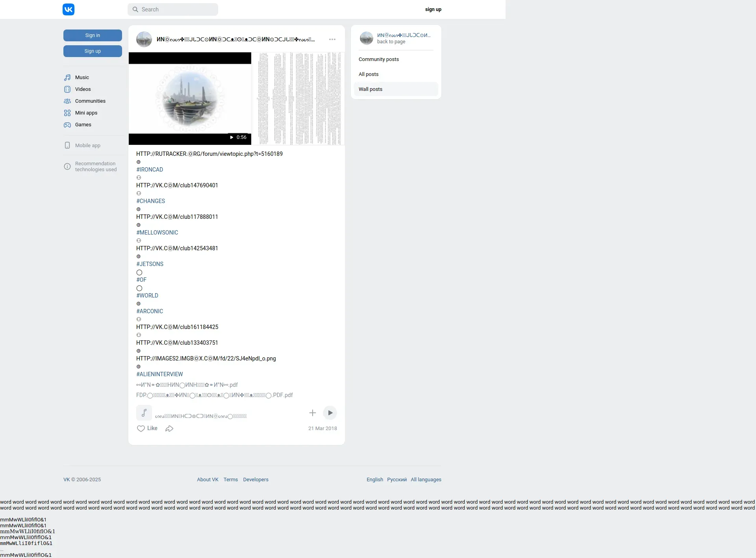Switch to Community posts tab

378,59
